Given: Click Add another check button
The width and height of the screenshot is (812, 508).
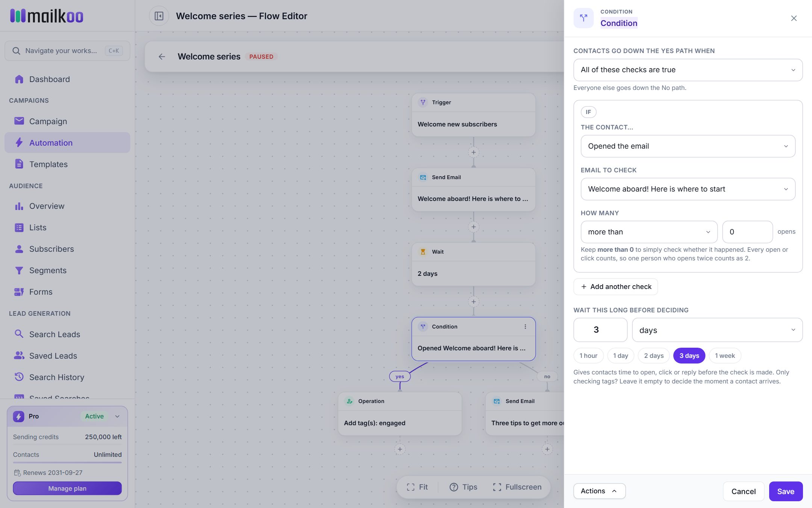Looking at the screenshot, I should click(x=615, y=287).
